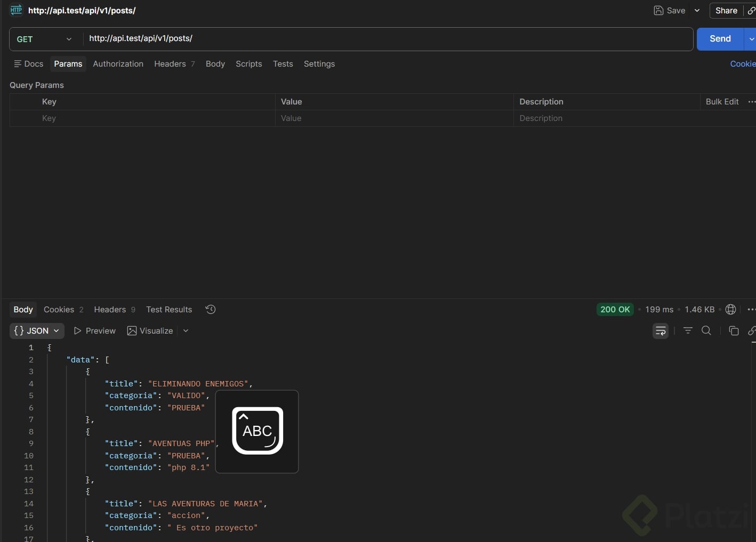
Task: Open the request Headers tab with 7 items
Action: tap(174, 64)
